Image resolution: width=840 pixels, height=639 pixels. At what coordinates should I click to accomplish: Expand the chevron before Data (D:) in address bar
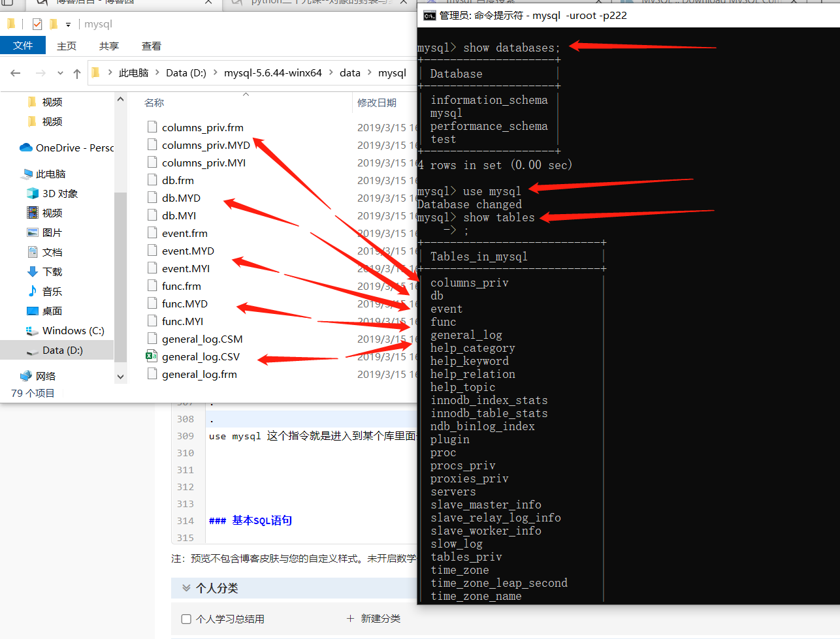pyautogui.click(x=157, y=72)
